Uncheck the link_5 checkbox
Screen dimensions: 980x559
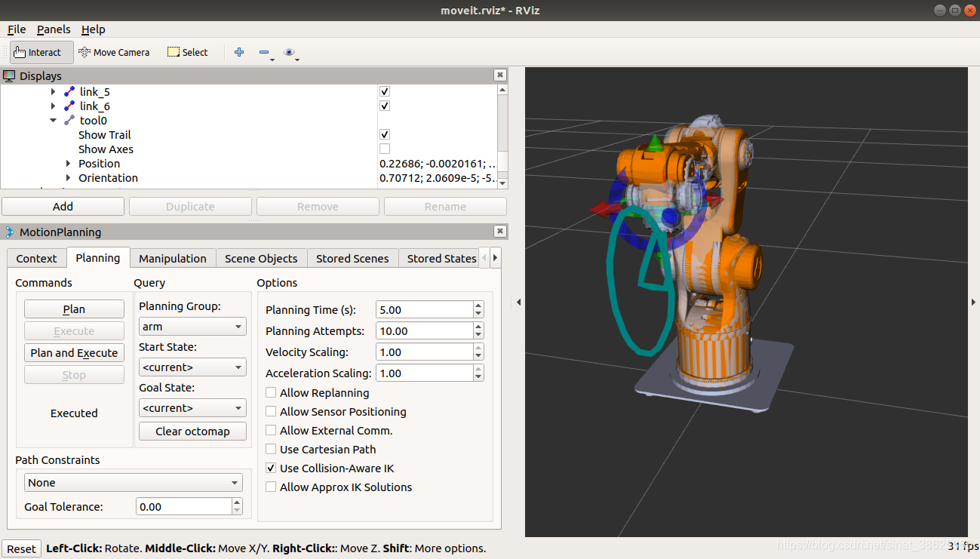385,91
